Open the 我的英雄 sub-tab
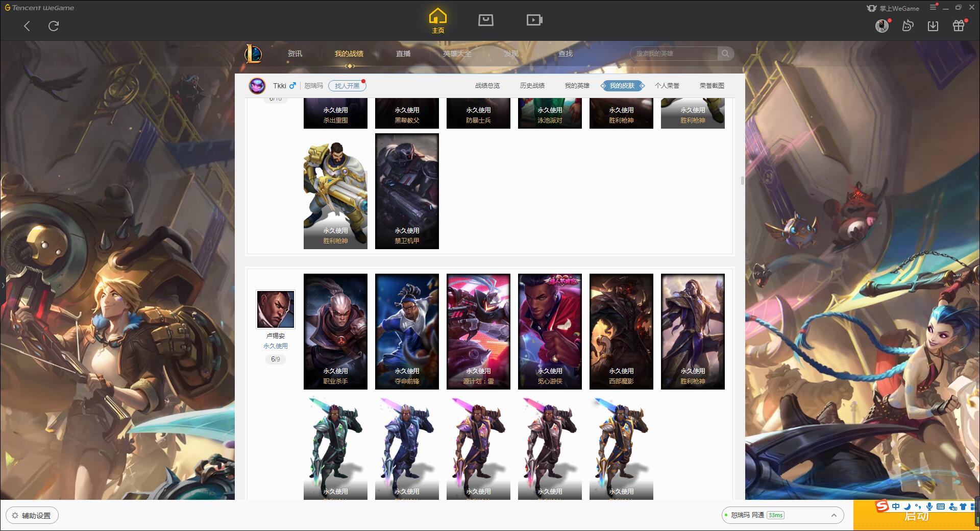 pyautogui.click(x=577, y=86)
